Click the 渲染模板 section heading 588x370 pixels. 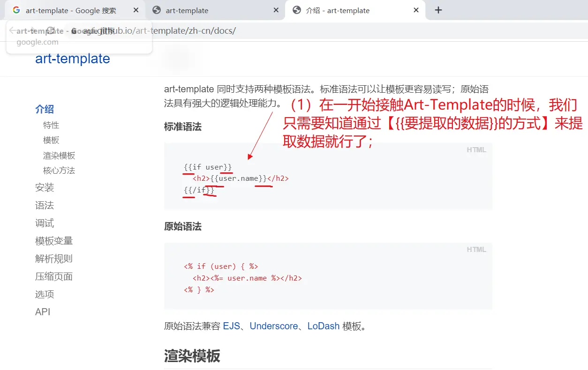(192, 356)
